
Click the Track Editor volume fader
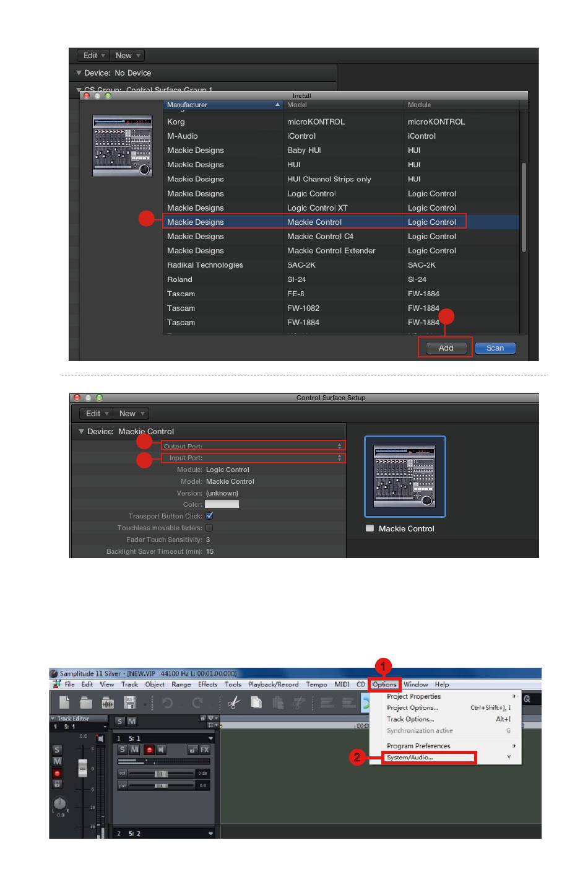pos(82,768)
